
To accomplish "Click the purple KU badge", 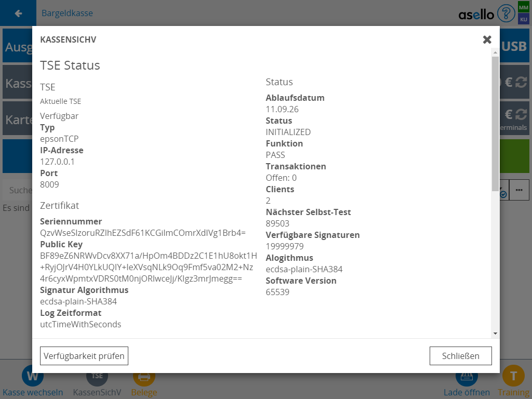I will pos(523,19).
